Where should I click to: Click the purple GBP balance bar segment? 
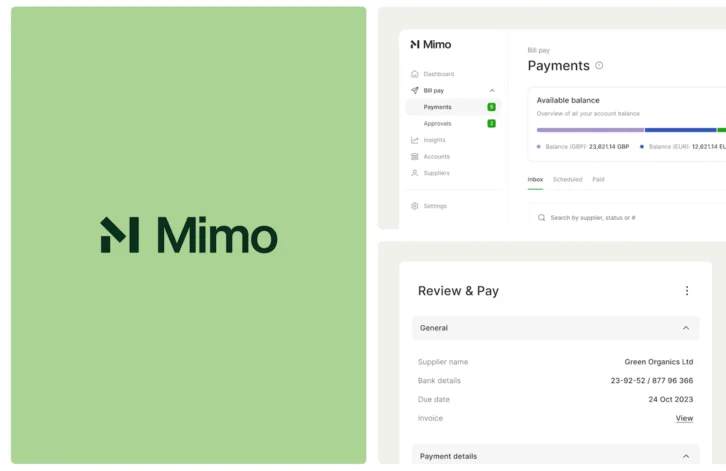pyautogui.click(x=590, y=130)
